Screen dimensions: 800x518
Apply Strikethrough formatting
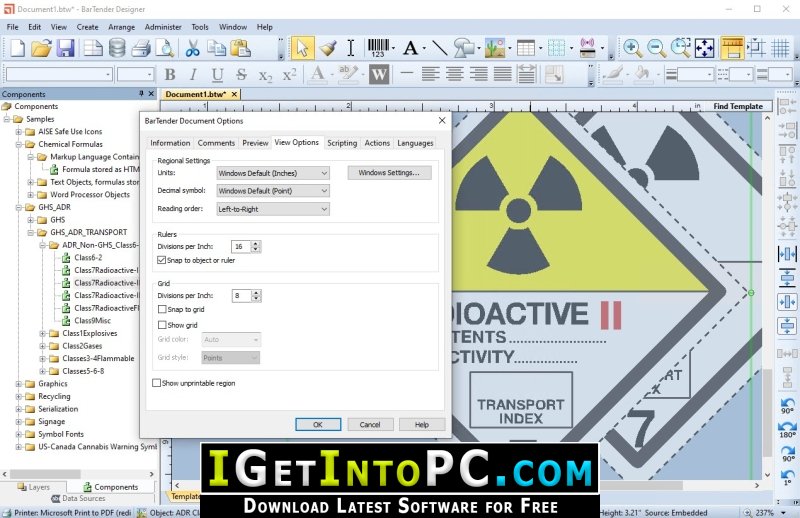click(x=241, y=75)
